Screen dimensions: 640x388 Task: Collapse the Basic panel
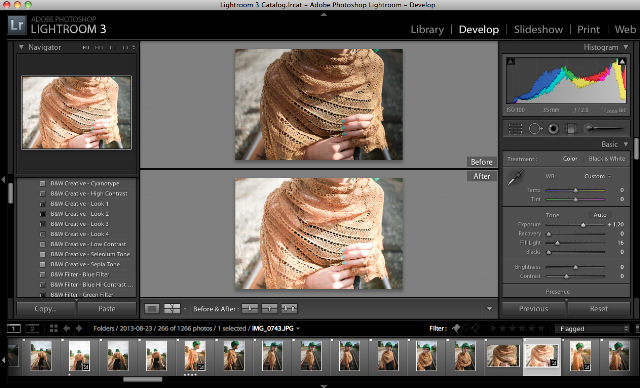626,144
